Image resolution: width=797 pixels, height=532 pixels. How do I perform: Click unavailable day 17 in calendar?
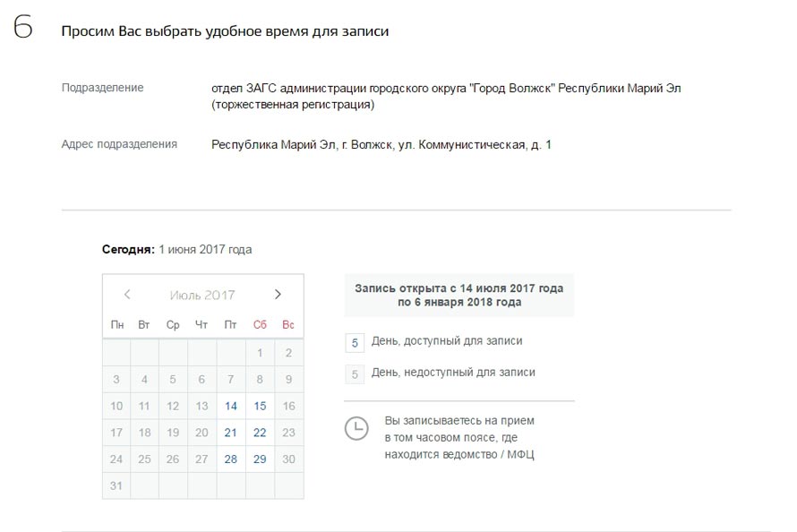[x=116, y=433]
